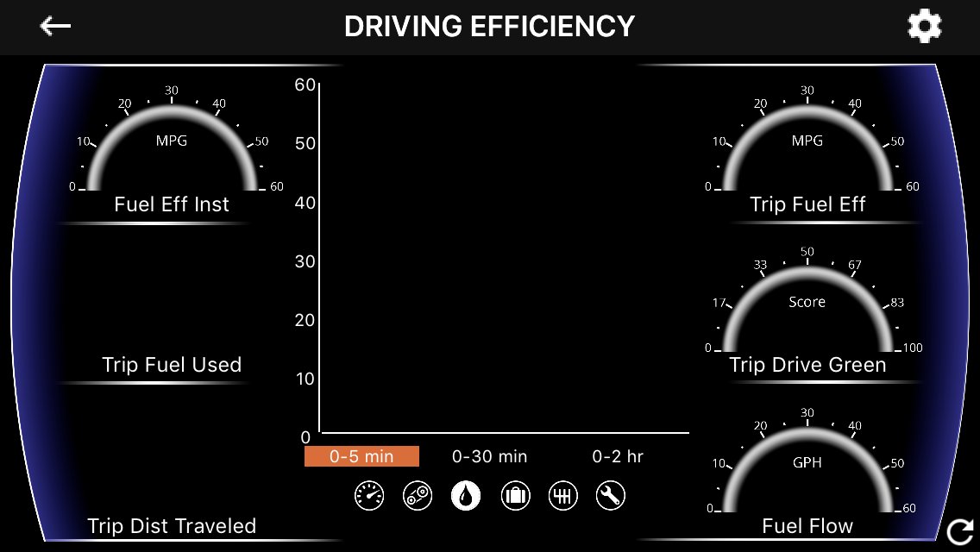
Task: Select the Trip Dist Traveled label
Action: coord(172,526)
